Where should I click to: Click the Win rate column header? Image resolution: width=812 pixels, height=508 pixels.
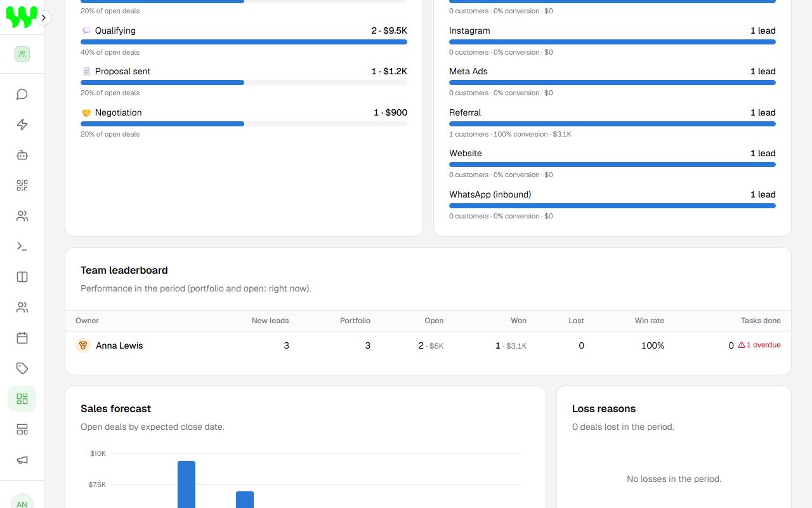[x=650, y=321]
